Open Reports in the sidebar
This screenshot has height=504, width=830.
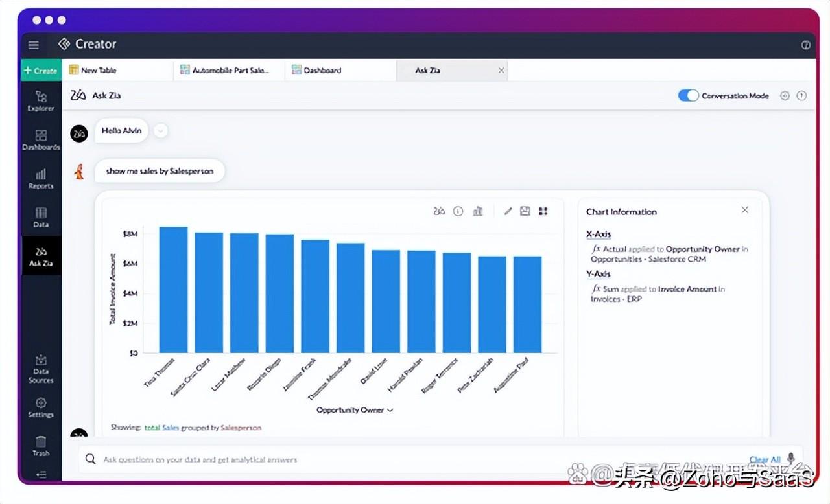point(41,179)
